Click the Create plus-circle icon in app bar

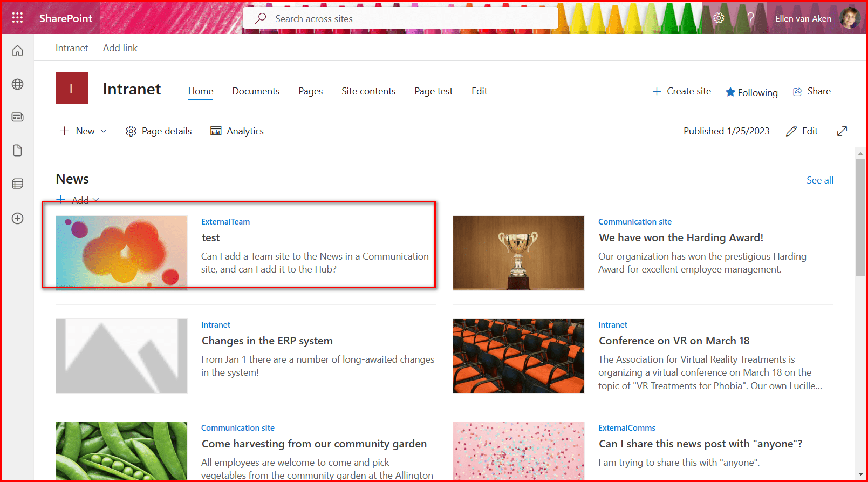pos(18,218)
